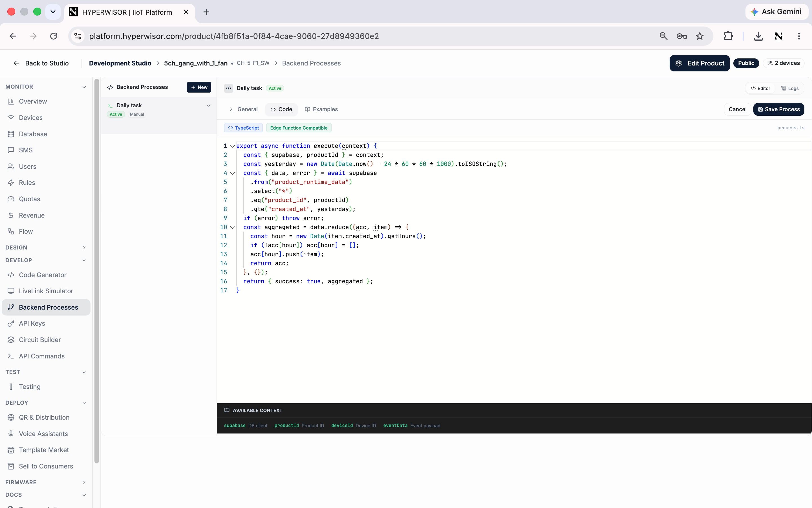Open the Testing page
Screen dimensions: 812x508
click(46, 386)
